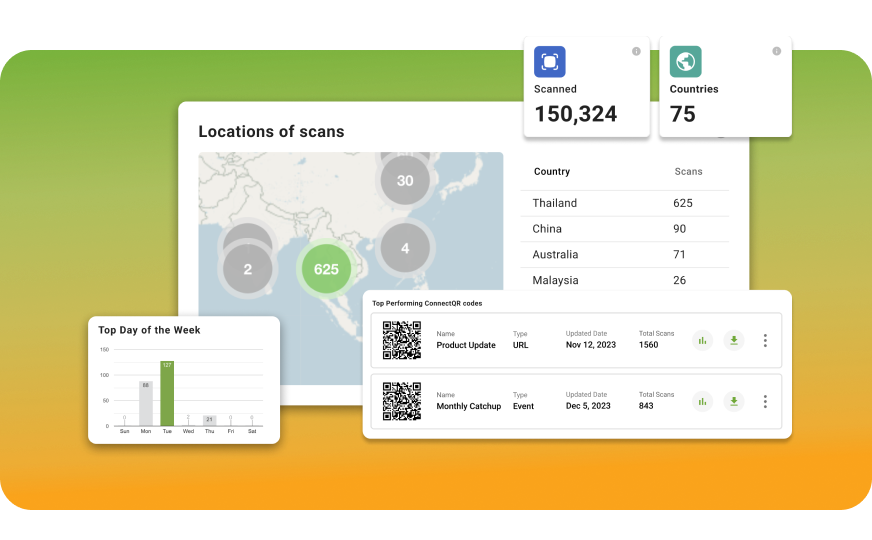The height and width of the screenshot is (540, 872).
Task: Click the gray Monday bar in chart
Action: pos(146,403)
